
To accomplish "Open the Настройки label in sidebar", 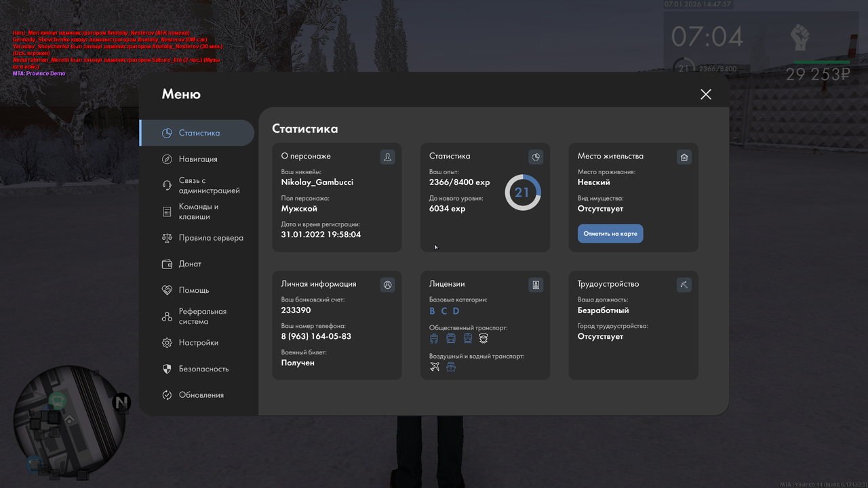I will 199,343.
